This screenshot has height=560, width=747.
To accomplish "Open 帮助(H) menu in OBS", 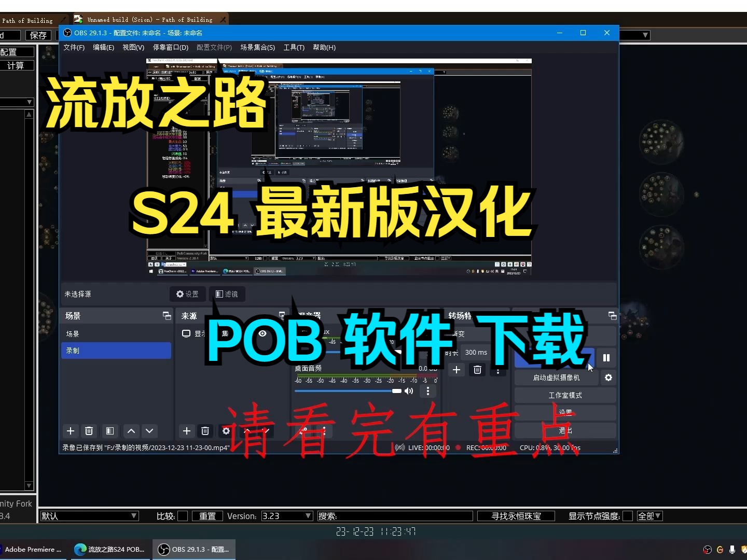I will (x=324, y=47).
